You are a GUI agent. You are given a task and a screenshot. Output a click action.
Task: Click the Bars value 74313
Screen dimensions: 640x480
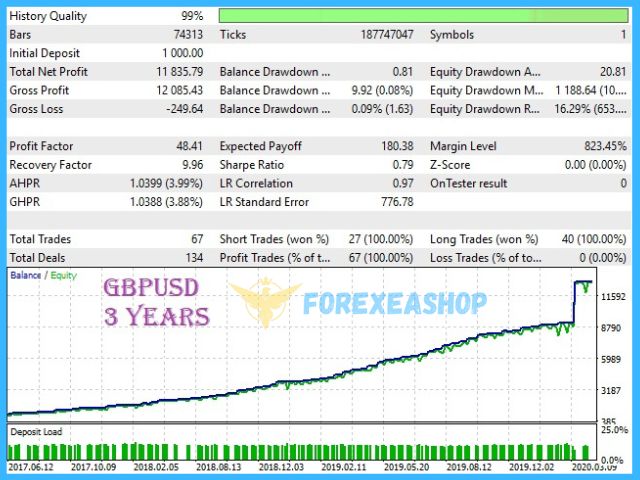(x=189, y=35)
